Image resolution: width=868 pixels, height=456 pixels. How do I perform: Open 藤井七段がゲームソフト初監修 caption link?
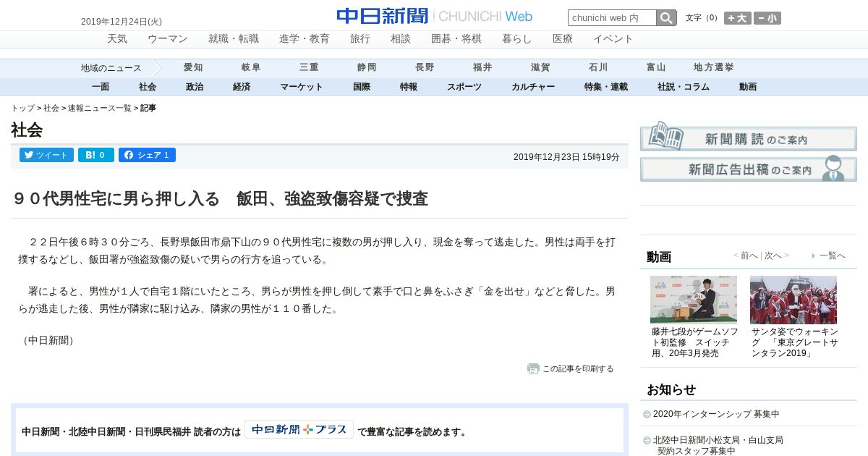694,342
